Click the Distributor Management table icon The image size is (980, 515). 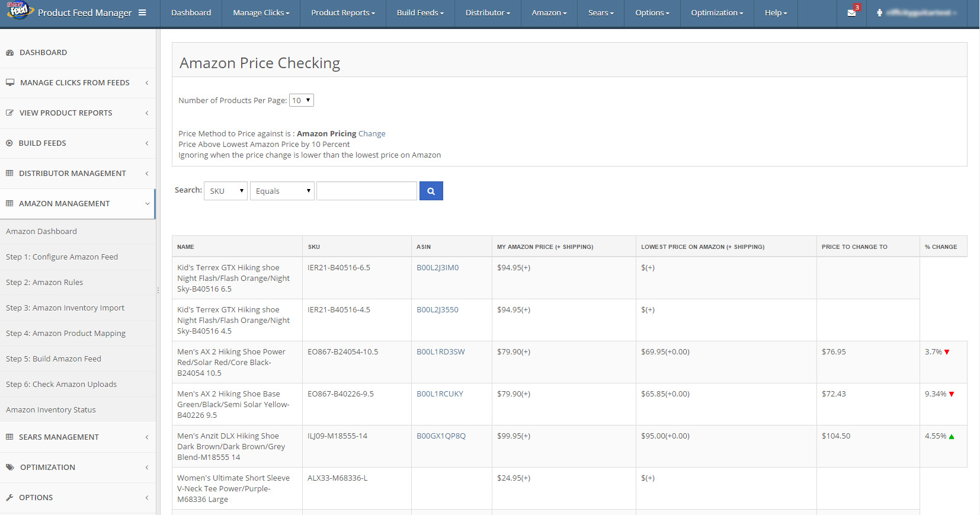tap(9, 174)
